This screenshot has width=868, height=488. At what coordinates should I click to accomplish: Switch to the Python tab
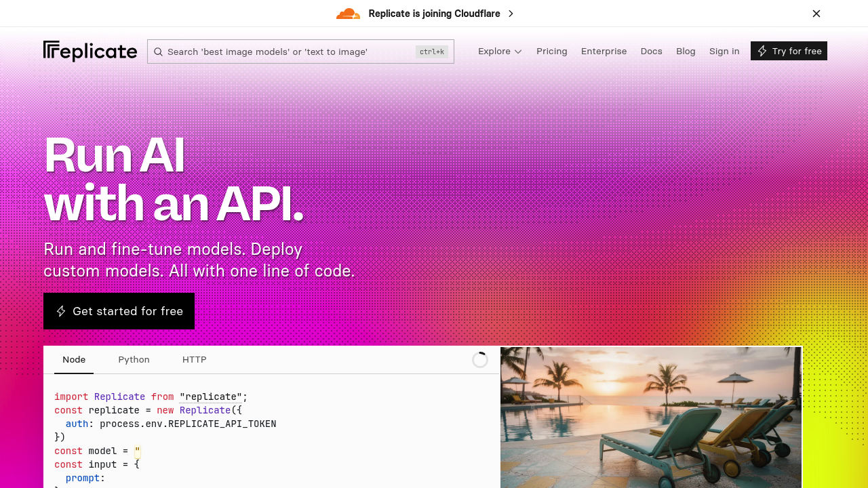click(134, 360)
